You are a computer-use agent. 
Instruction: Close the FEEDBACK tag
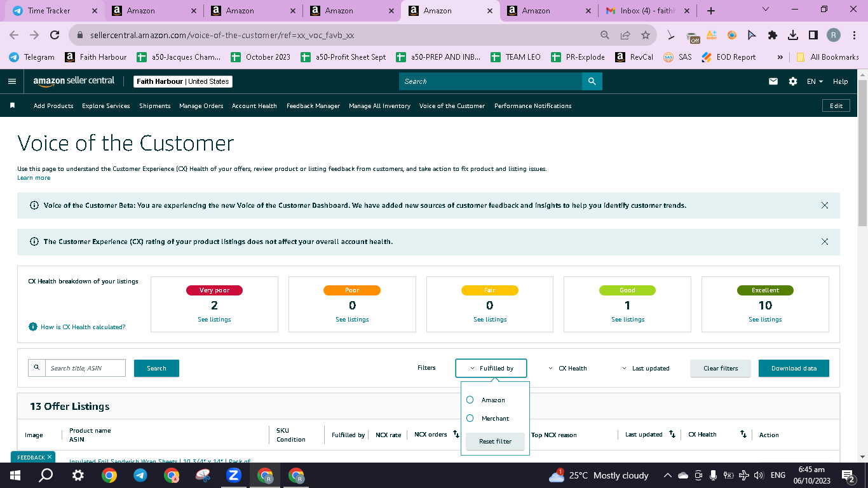point(50,457)
